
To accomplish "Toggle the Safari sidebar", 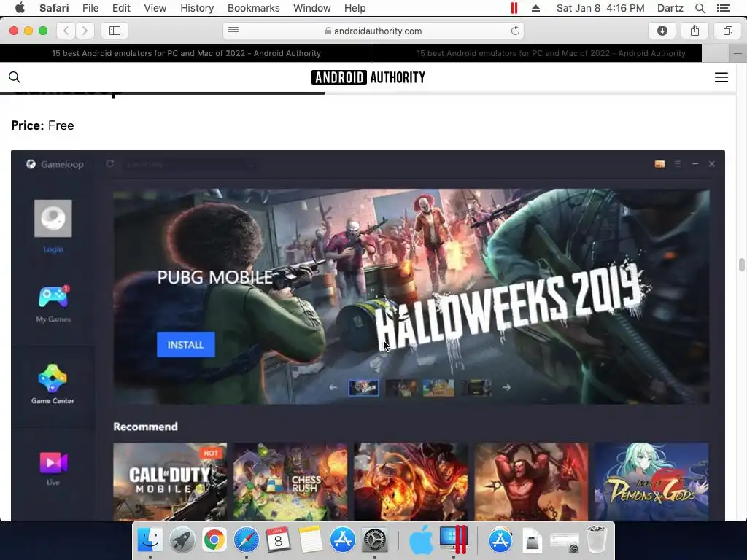I will pyautogui.click(x=115, y=31).
